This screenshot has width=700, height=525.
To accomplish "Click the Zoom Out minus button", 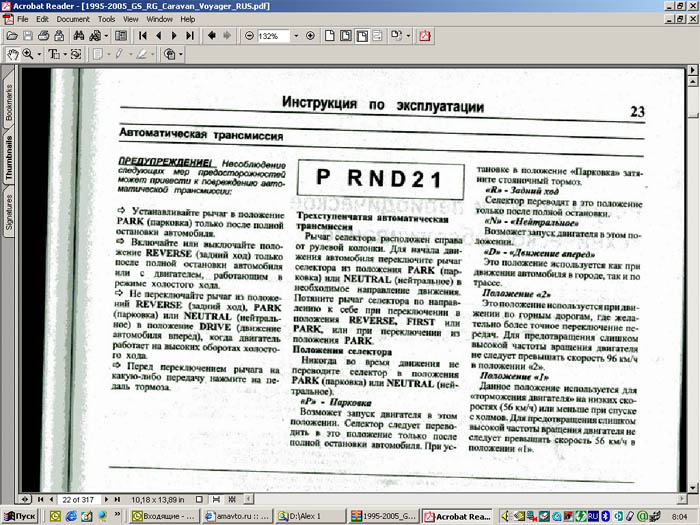I will 249,35.
